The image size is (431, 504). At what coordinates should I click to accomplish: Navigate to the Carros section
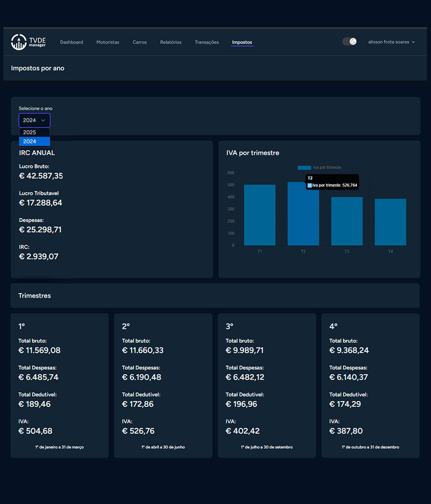point(139,42)
